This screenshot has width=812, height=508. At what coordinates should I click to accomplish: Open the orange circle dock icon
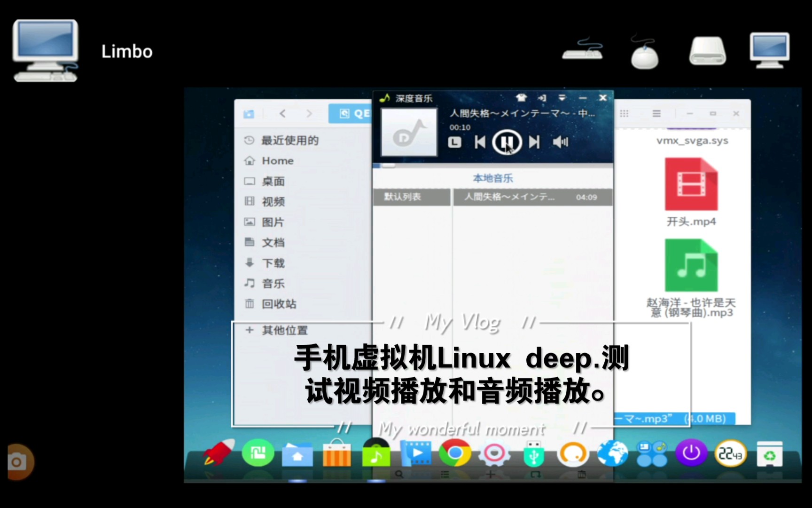[573, 453]
